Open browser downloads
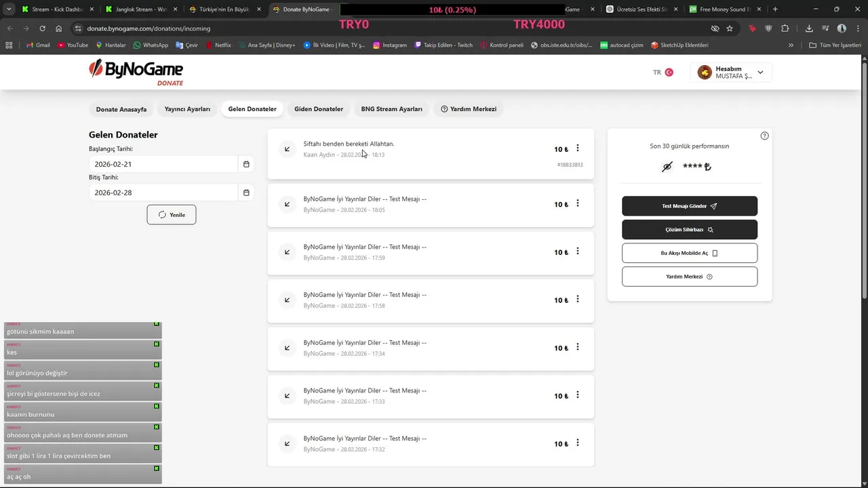This screenshot has width=868, height=488. click(809, 28)
